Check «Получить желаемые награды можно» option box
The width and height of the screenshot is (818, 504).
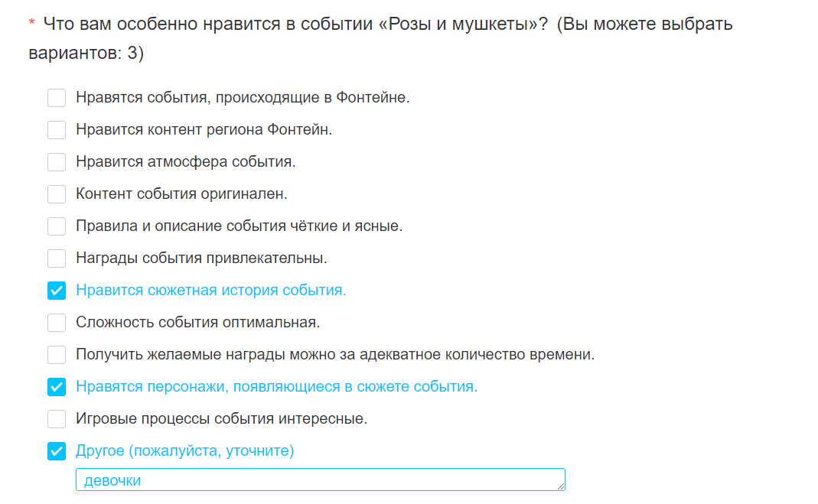[57, 355]
